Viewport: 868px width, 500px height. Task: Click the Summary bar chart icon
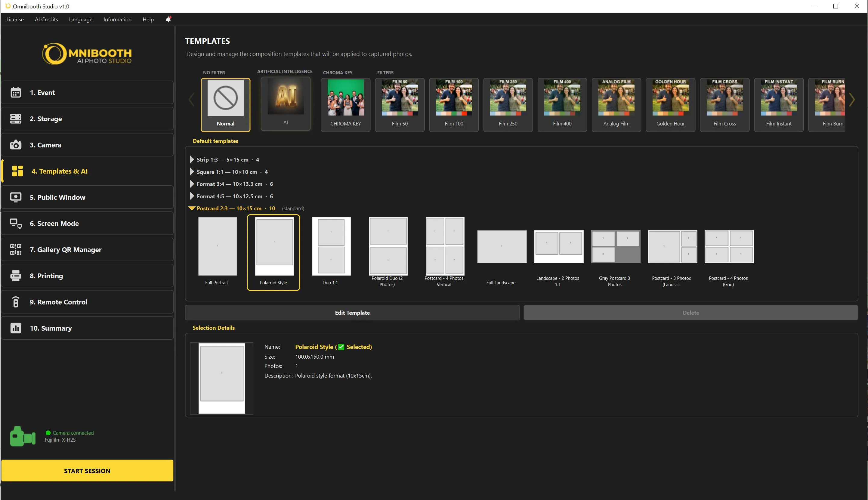16,328
